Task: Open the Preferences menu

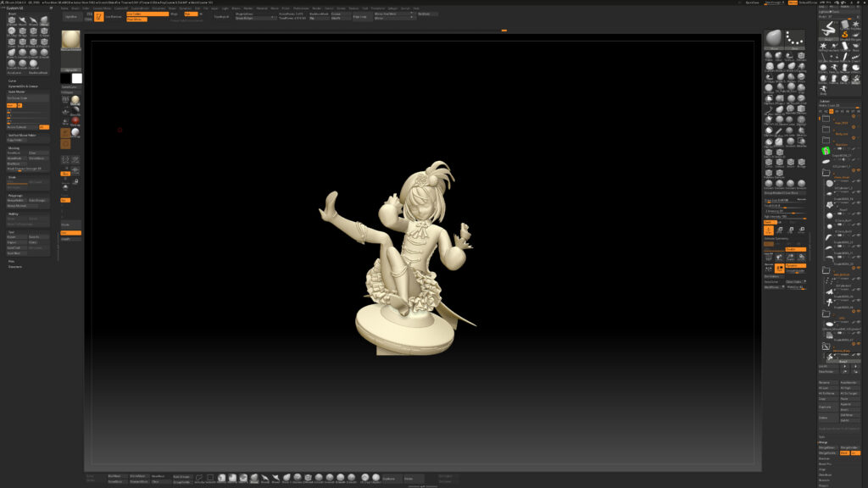Action: point(301,8)
